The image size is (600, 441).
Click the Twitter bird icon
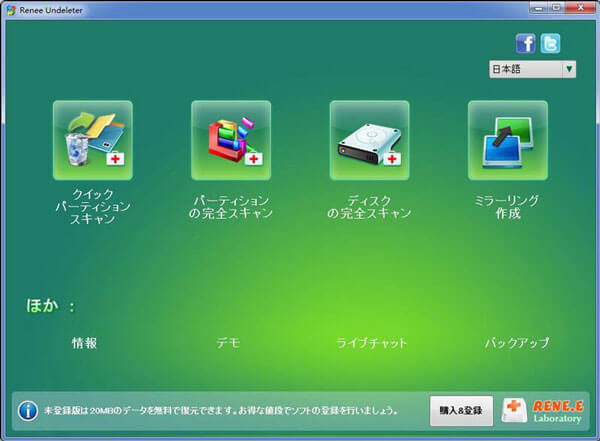tap(550, 43)
